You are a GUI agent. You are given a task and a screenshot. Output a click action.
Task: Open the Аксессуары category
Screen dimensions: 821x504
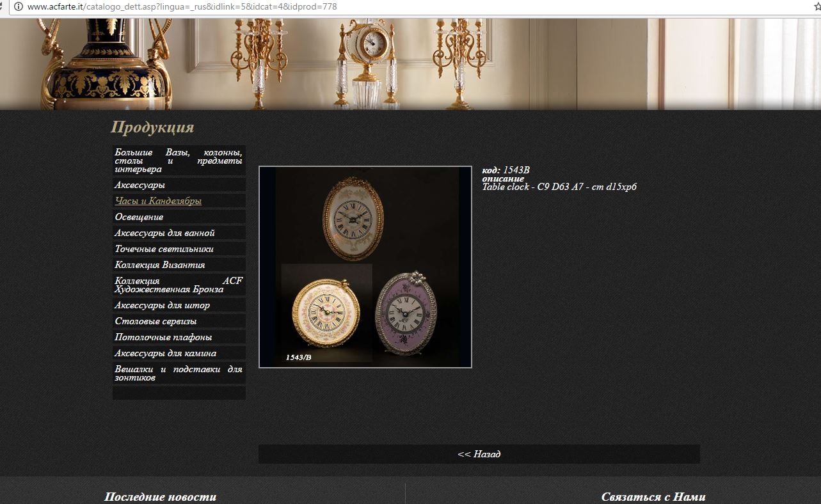click(179, 185)
